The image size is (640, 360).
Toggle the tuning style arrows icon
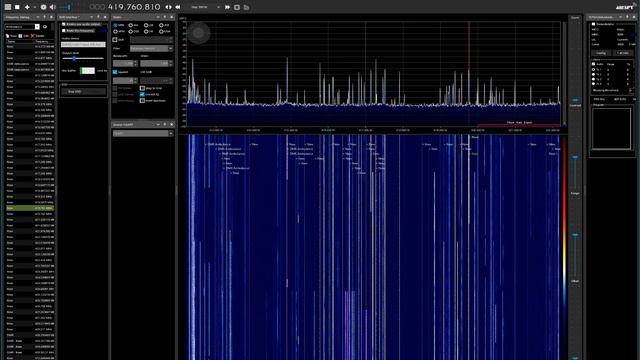click(169, 7)
